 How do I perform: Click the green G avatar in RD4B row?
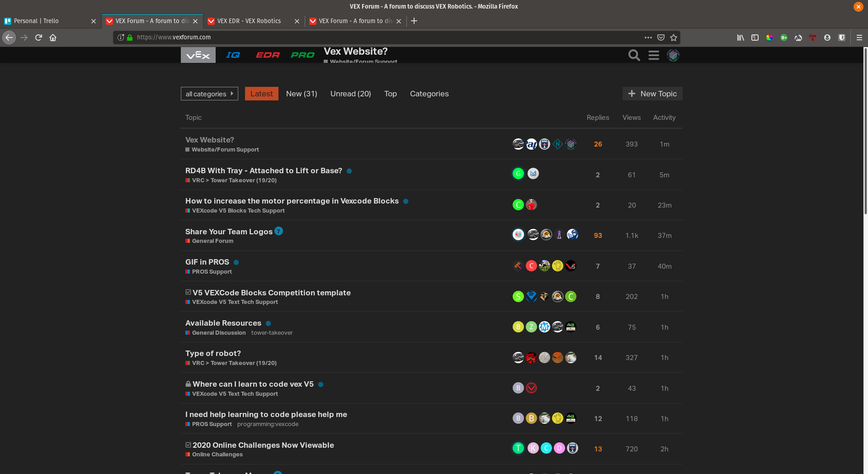click(518, 174)
